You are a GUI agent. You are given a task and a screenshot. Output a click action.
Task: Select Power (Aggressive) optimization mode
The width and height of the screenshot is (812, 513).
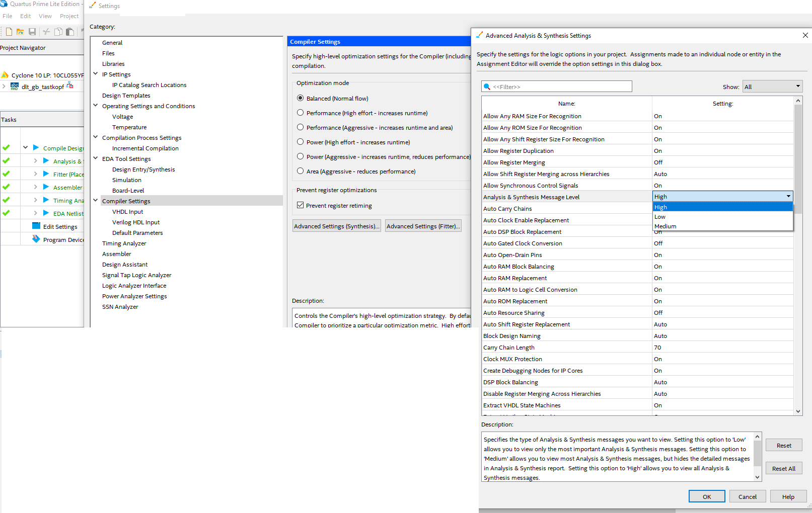tap(300, 156)
